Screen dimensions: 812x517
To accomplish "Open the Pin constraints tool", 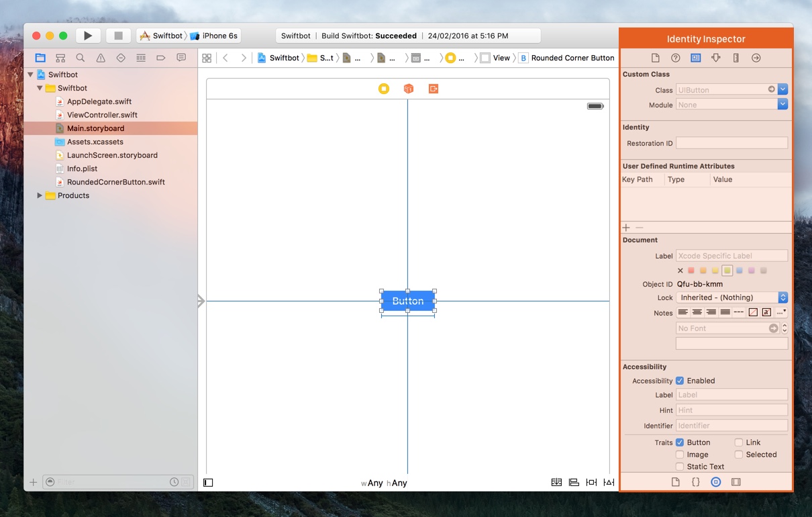I will [x=591, y=483].
